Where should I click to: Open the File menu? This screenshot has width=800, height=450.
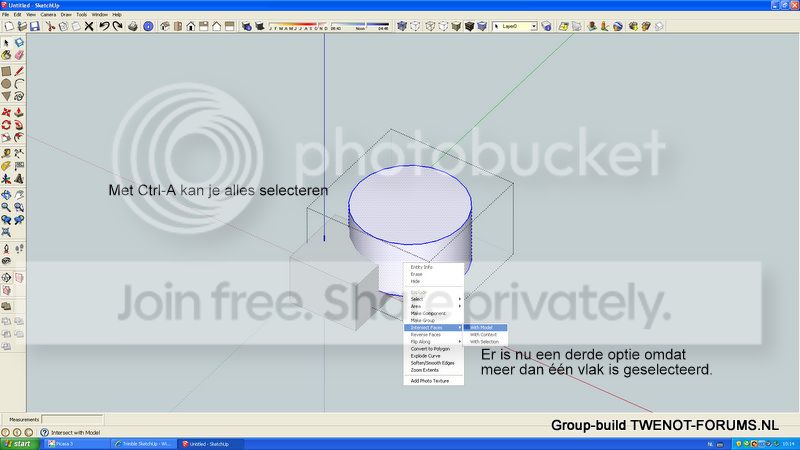(6, 15)
